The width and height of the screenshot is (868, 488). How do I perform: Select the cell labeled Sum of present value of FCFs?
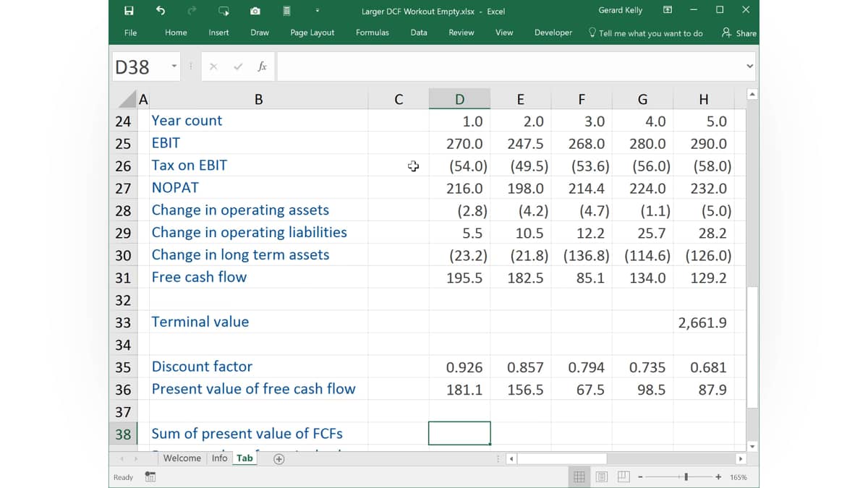[259, 434]
